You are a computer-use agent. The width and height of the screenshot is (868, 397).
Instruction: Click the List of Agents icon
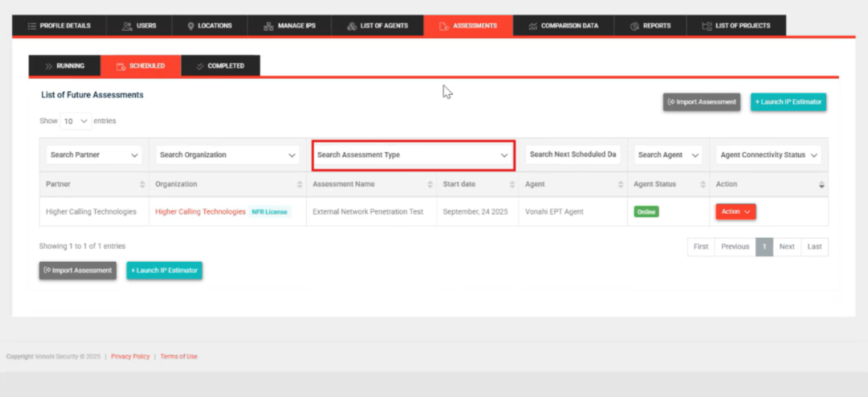pyautogui.click(x=351, y=26)
